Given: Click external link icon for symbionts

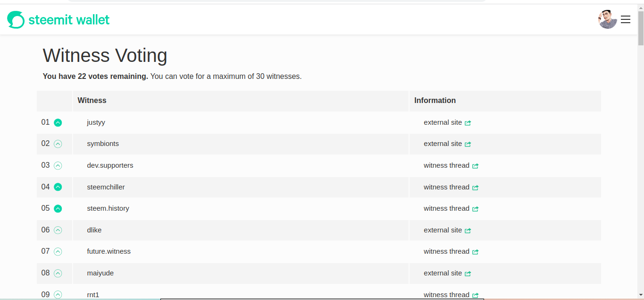Looking at the screenshot, I should (468, 144).
